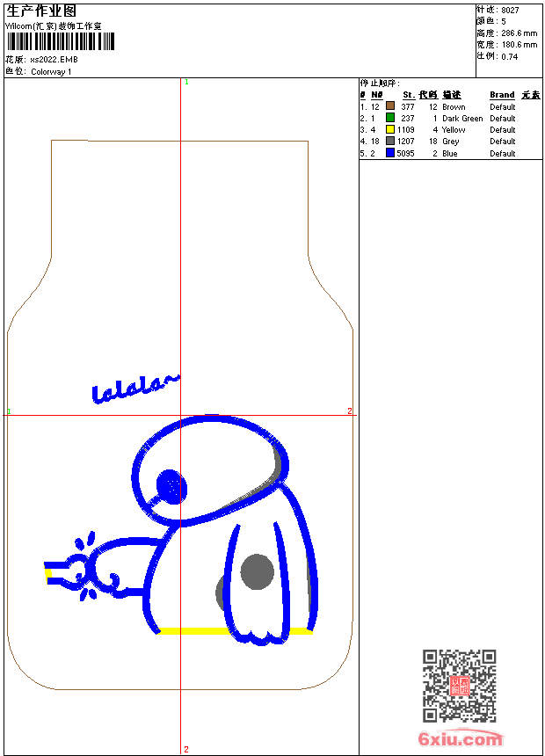Click the Dark Green description text
The height and width of the screenshot is (756, 545).
[462, 119]
